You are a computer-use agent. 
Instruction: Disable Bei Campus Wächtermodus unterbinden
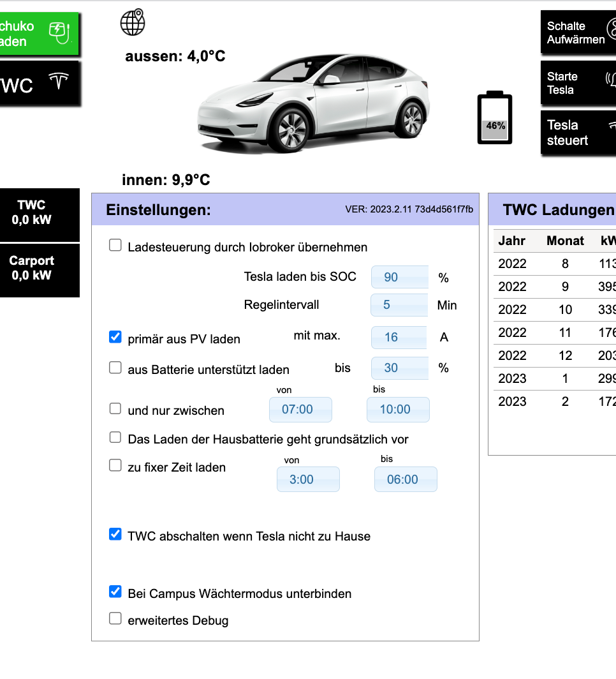point(115,592)
